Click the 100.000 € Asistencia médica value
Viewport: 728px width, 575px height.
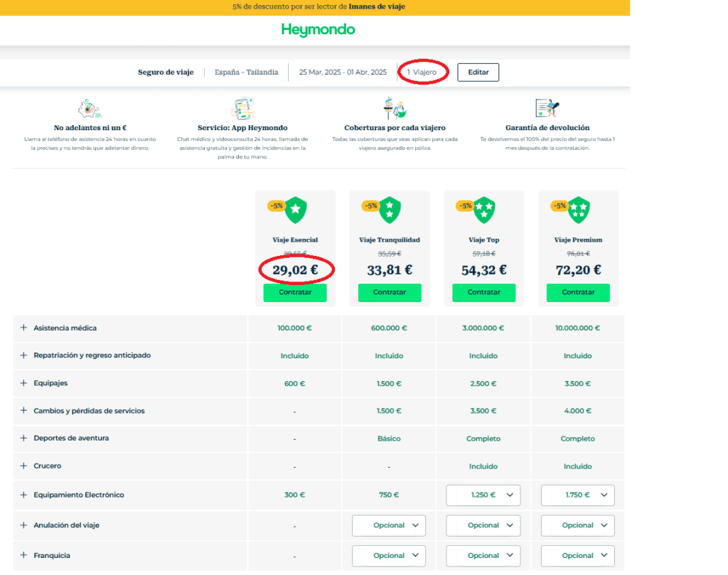coord(295,328)
